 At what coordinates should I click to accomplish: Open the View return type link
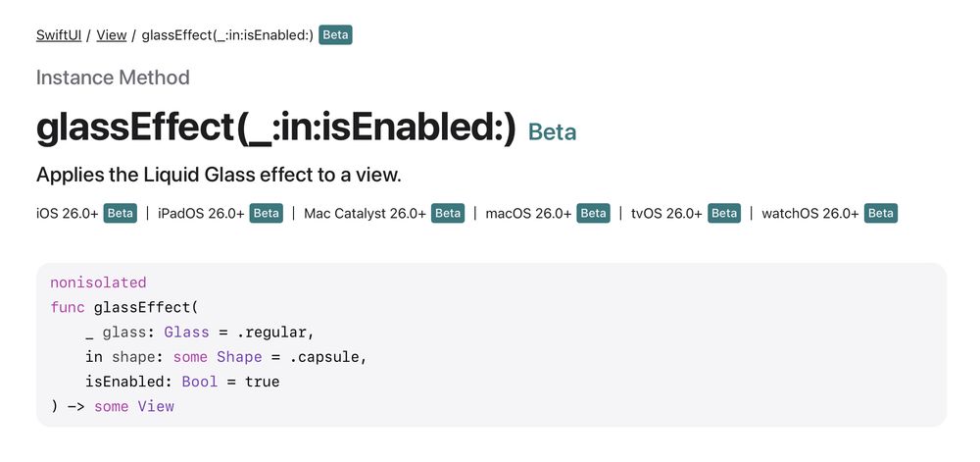tap(156, 406)
